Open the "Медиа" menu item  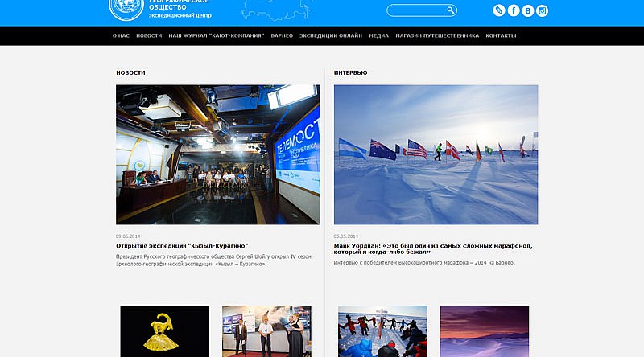coord(378,36)
